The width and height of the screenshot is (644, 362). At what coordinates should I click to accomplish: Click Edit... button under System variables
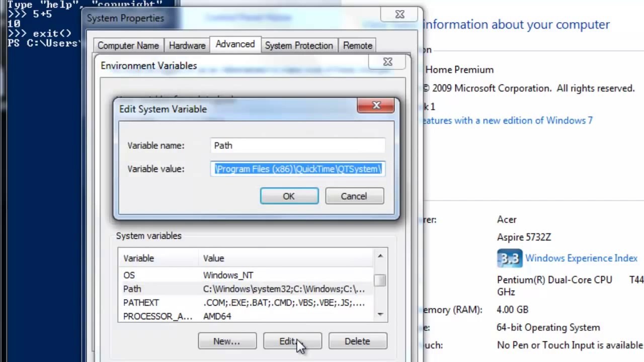pos(292,341)
